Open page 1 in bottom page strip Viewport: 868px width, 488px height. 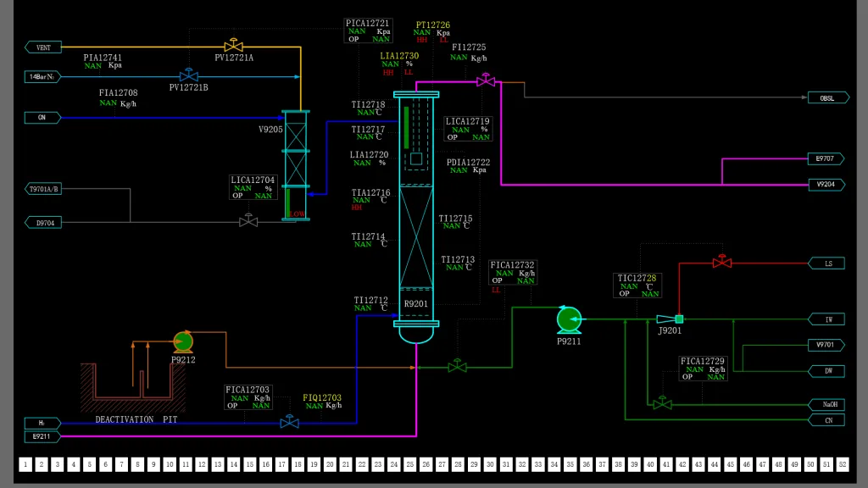coord(25,464)
